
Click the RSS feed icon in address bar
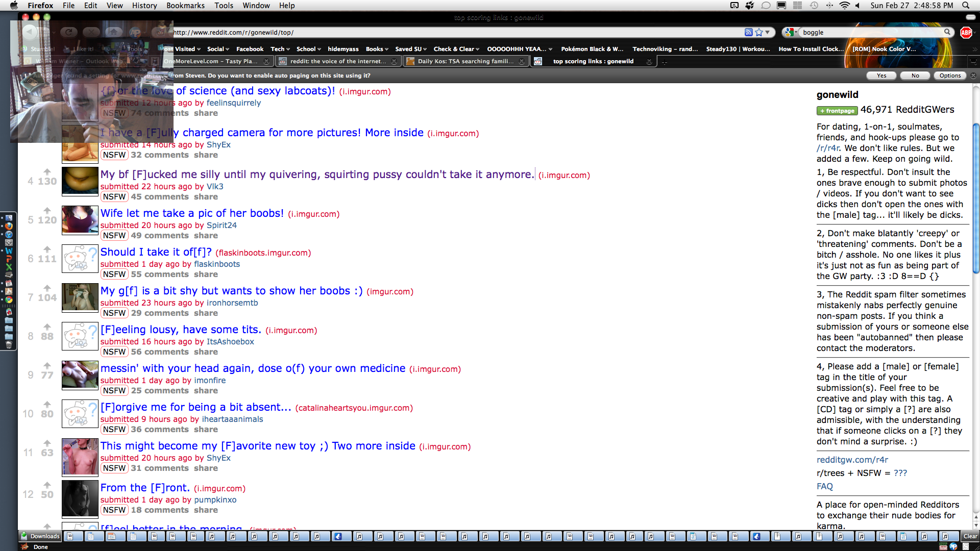pyautogui.click(x=748, y=32)
